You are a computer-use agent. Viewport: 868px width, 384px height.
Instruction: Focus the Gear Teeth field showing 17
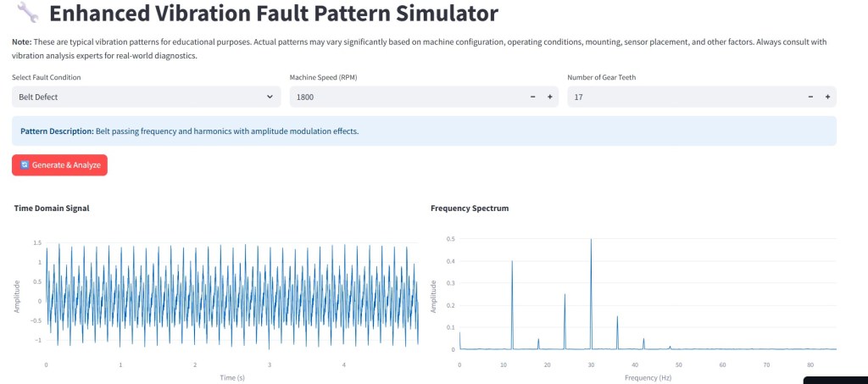(x=682, y=97)
